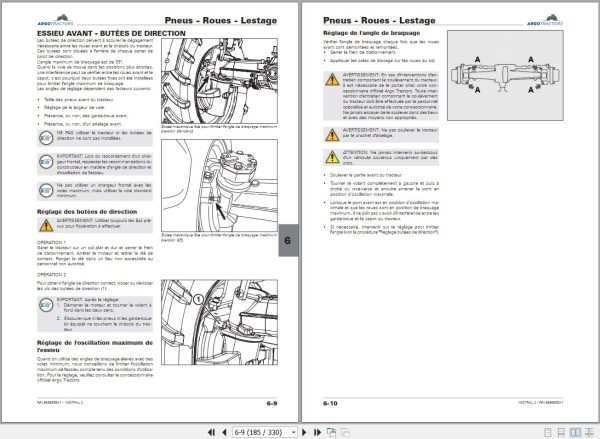Click the Argo Tractors logo on left page

click(56, 20)
